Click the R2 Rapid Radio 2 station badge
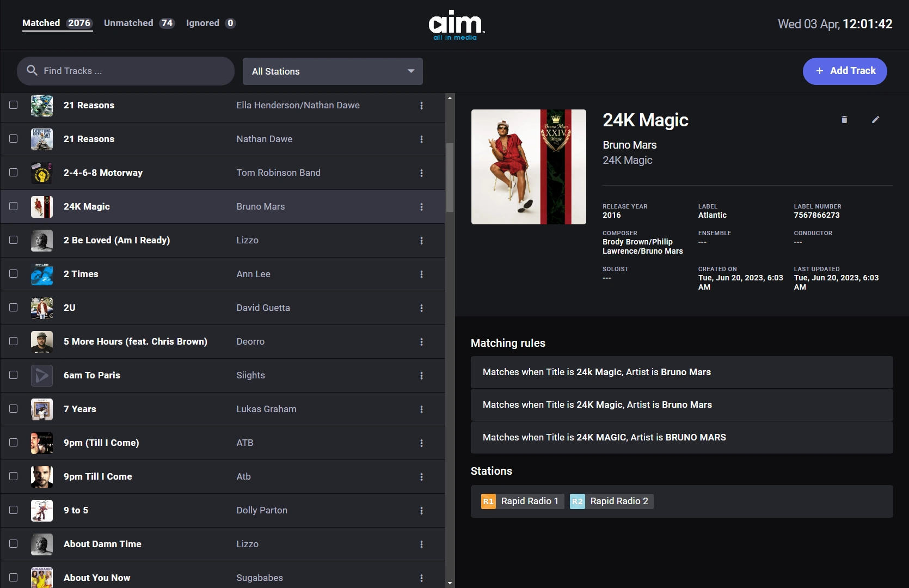Image resolution: width=909 pixels, height=588 pixels. 612,501
